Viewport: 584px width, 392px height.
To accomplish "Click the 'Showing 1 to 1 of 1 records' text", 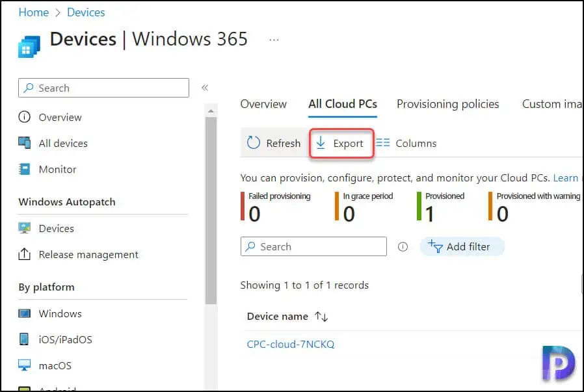I will [x=304, y=285].
